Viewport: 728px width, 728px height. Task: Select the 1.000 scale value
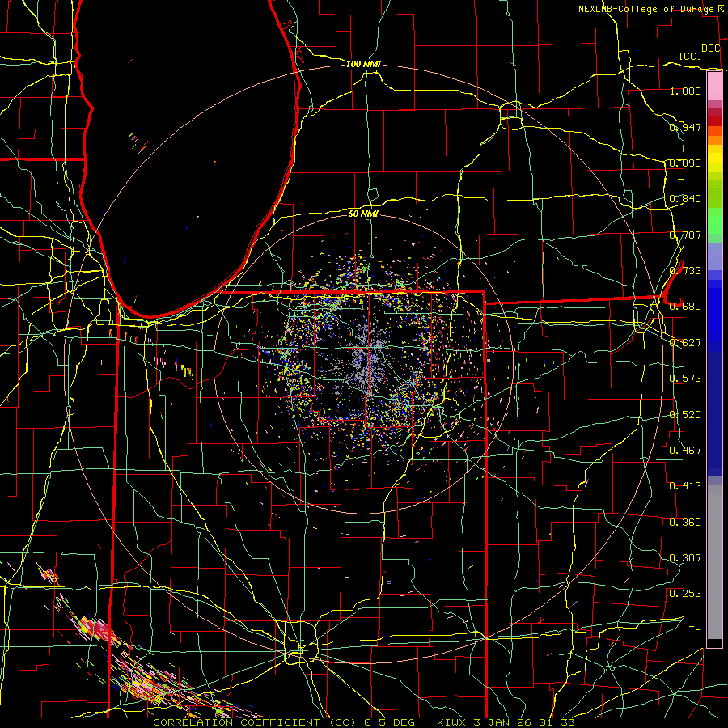click(x=685, y=91)
